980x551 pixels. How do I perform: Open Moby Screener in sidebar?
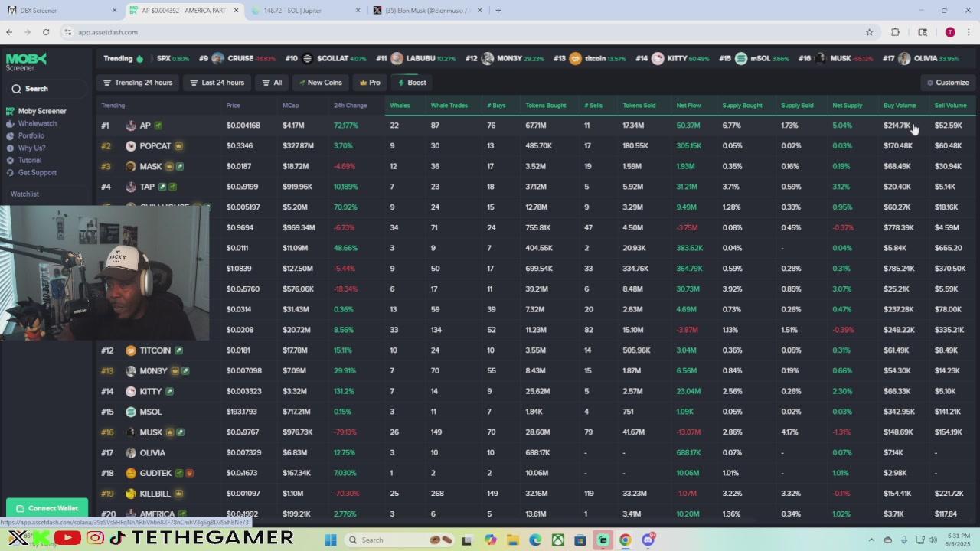tap(37, 111)
